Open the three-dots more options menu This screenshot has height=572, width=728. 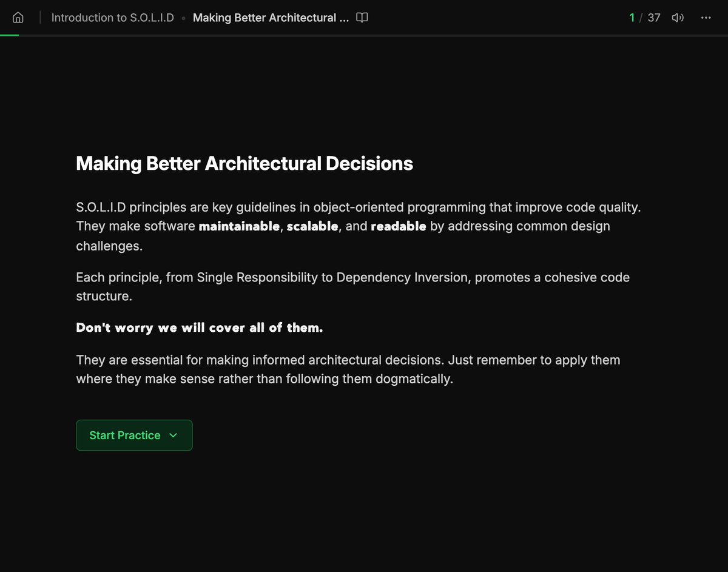coord(706,18)
